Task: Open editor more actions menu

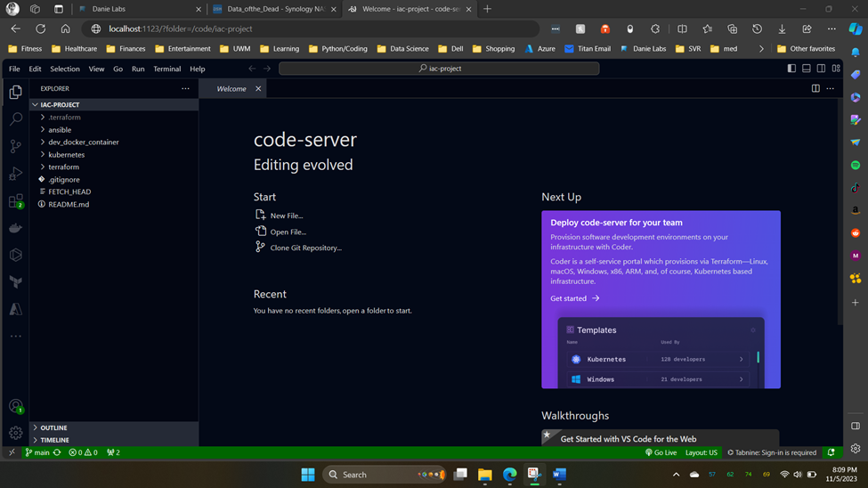Action: coord(831,89)
